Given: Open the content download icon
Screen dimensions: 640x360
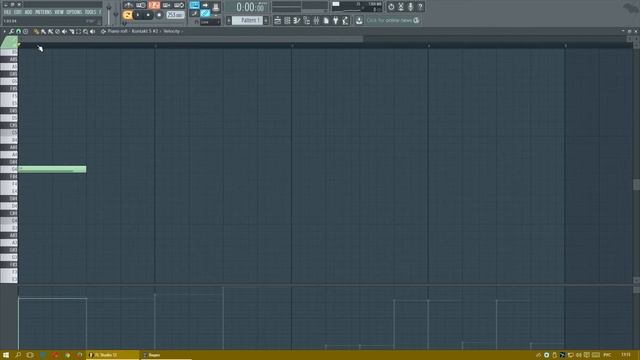Looking at the screenshot, I should (x=359, y=20).
